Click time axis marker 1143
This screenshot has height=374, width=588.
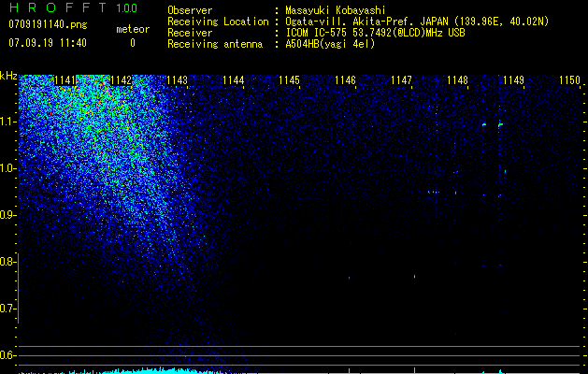(x=177, y=80)
